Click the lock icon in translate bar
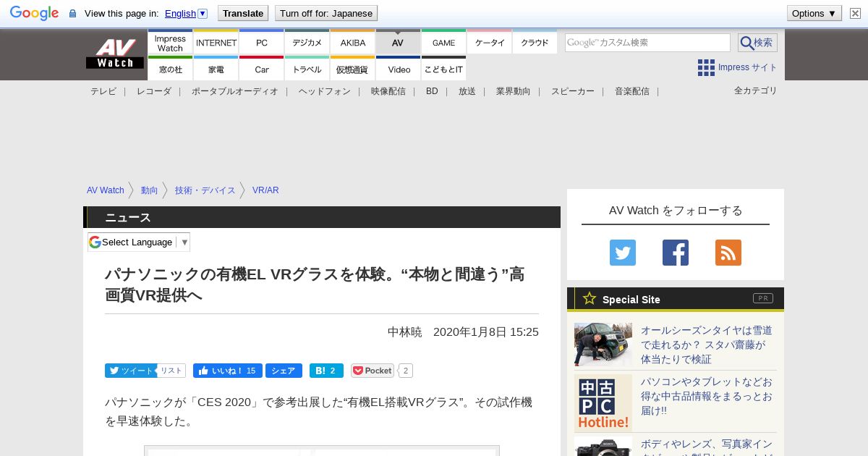The width and height of the screenshot is (868, 456). pyautogui.click(x=72, y=13)
